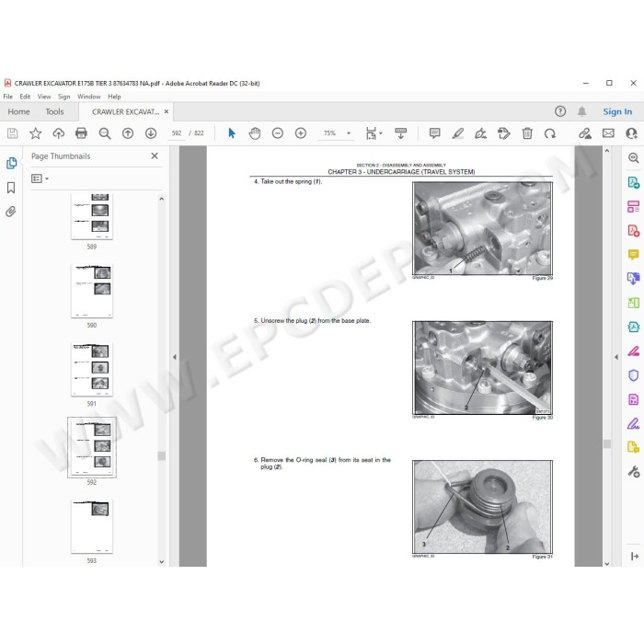The width and height of the screenshot is (644, 644).
Task: Click the share with others person icon
Action: point(631,133)
